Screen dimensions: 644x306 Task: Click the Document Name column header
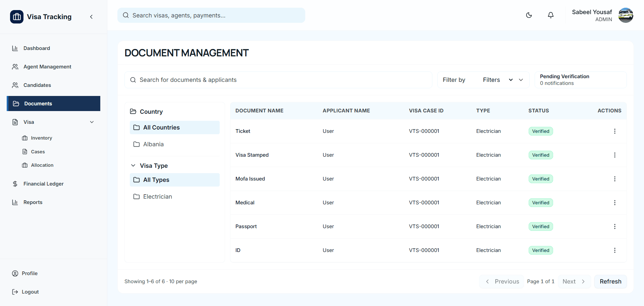pyautogui.click(x=259, y=111)
